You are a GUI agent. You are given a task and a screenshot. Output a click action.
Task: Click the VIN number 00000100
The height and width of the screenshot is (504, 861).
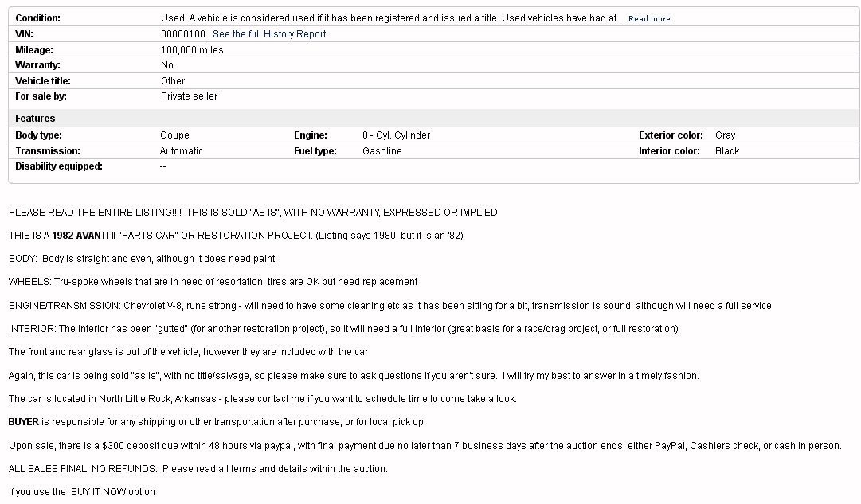point(182,34)
